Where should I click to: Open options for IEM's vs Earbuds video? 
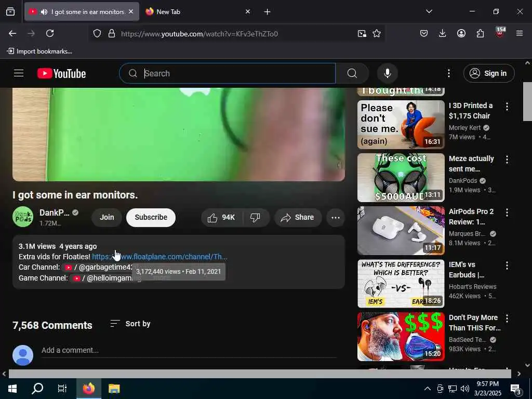(507, 265)
